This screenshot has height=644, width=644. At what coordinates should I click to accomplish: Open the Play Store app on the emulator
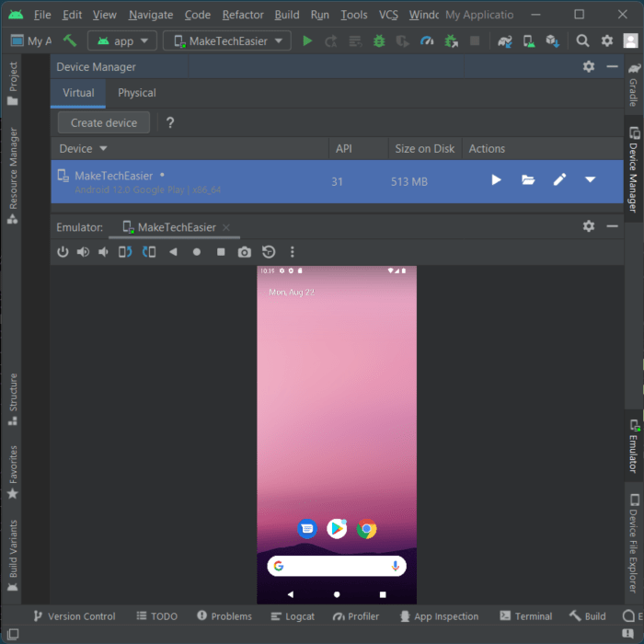coord(337,529)
